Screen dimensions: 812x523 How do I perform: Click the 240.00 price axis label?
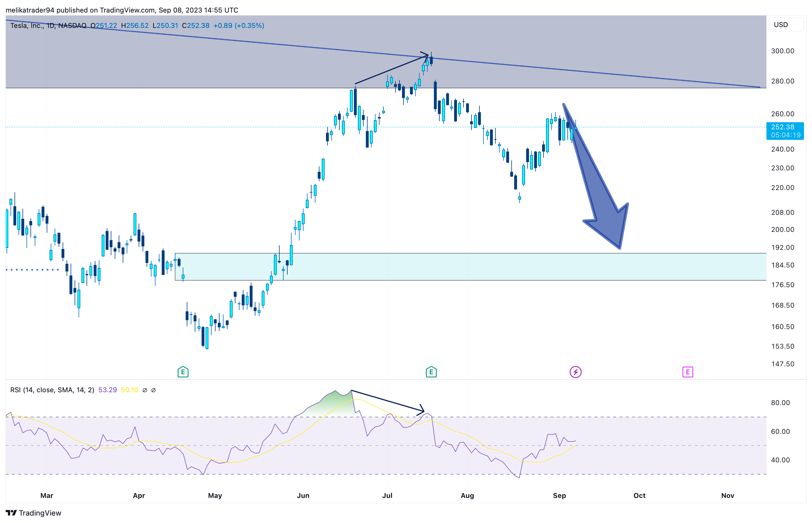pyautogui.click(x=782, y=150)
